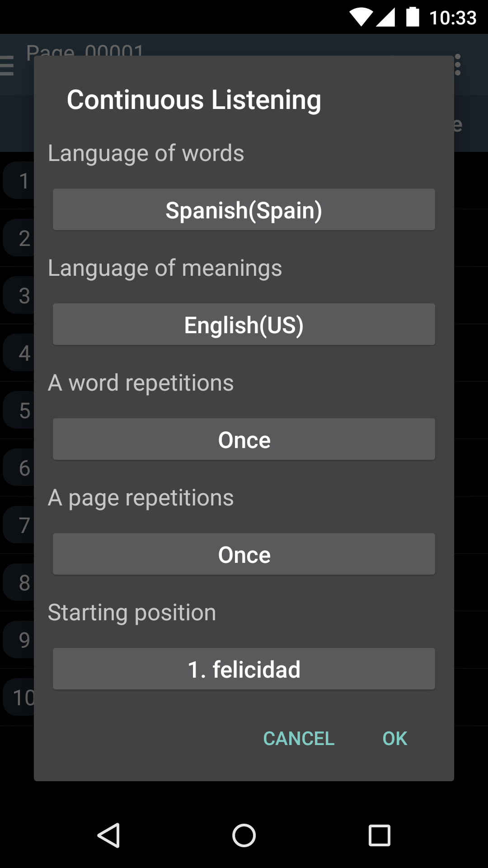The width and height of the screenshot is (488, 868).
Task: Open the hamburger menu icon
Action: click(x=7, y=66)
